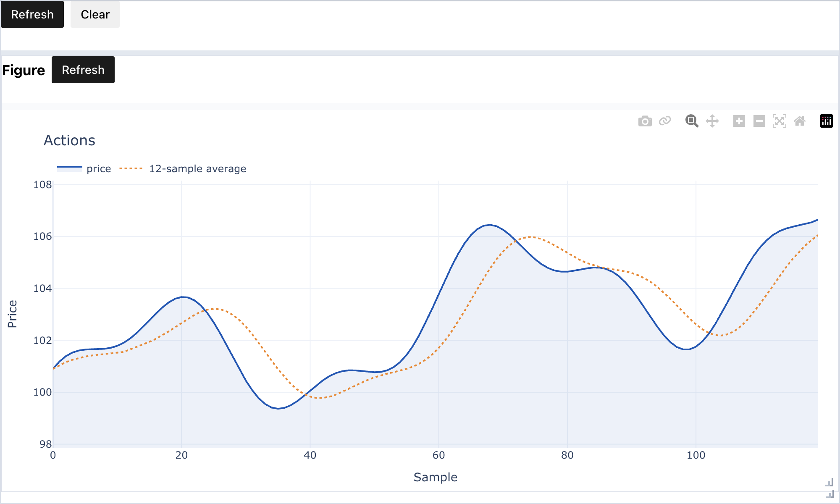Click the Actions chart title
This screenshot has height=504, width=840.
click(x=69, y=140)
